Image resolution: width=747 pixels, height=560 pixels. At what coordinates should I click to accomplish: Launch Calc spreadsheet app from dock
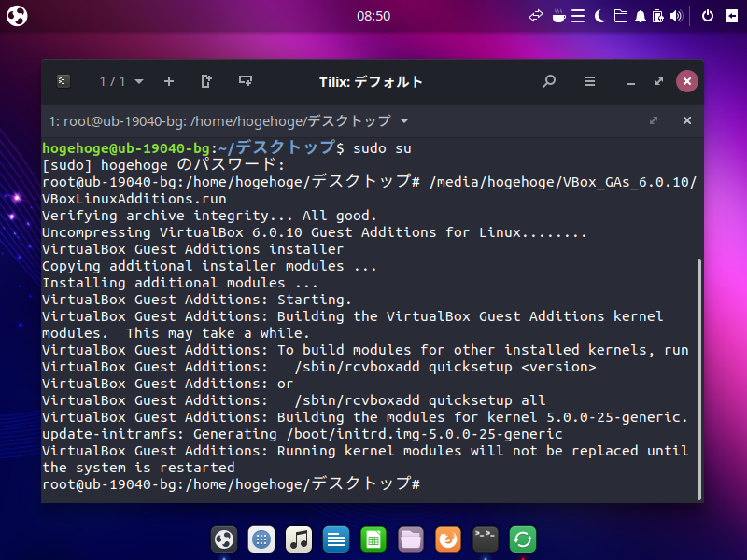tap(373, 539)
